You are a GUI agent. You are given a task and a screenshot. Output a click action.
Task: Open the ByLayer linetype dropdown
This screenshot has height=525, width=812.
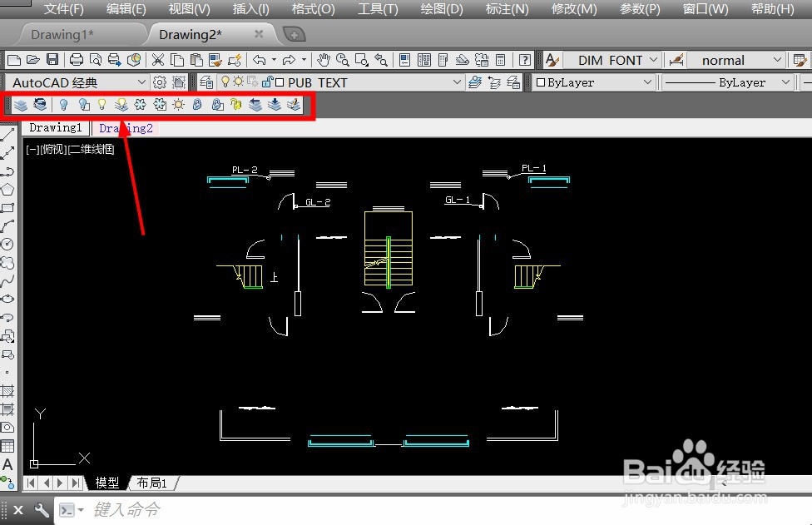[x=785, y=82]
